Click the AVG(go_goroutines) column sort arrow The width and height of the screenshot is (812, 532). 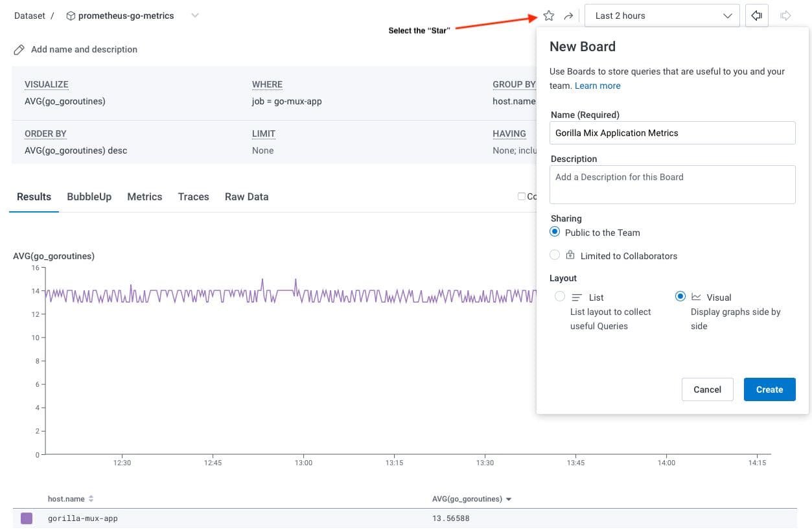click(x=509, y=499)
